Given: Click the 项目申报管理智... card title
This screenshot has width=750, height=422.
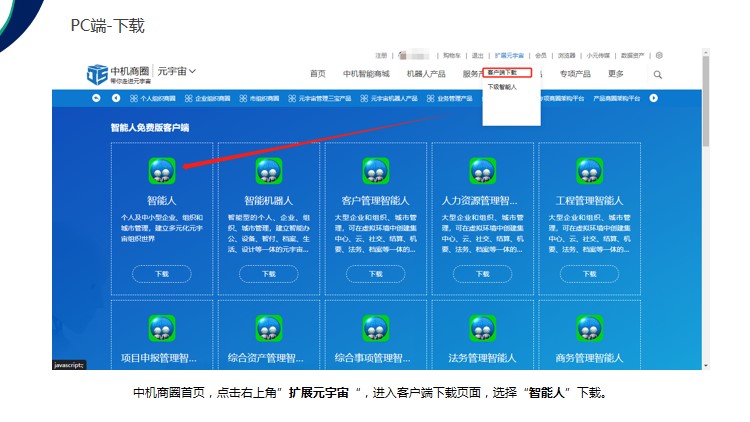Looking at the screenshot, I should (x=159, y=358).
